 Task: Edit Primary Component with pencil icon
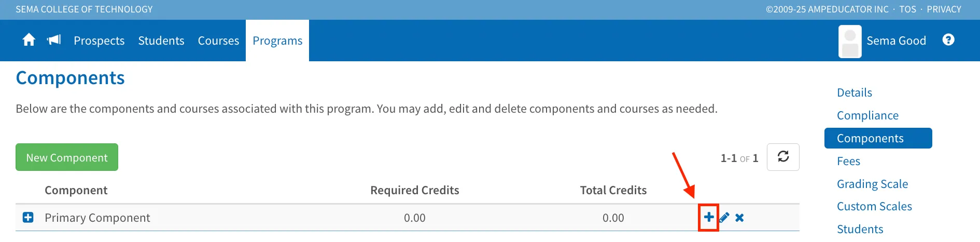724,218
